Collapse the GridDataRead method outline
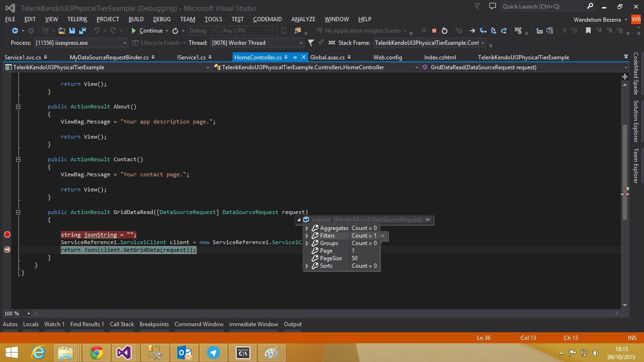This screenshot has width=644, height=362. coord(18,212)
